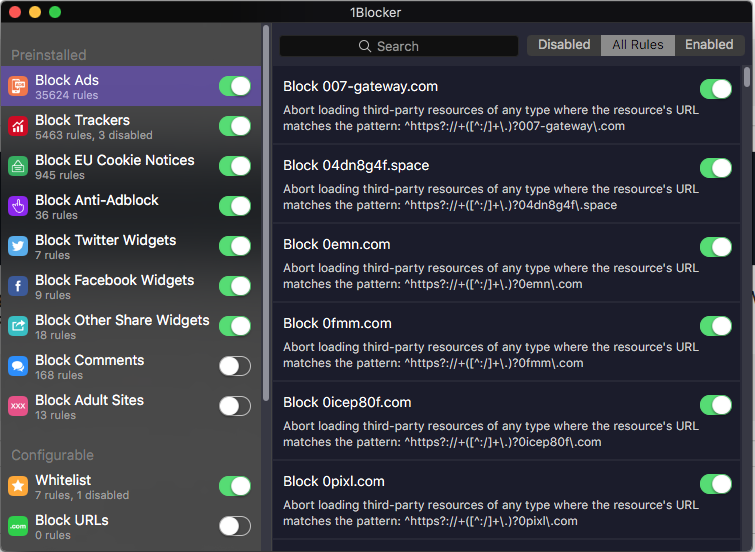This screenshot has height=552, width=755.
Task: Click the Block Comments speech bubble icon
Action: [18, 367]
